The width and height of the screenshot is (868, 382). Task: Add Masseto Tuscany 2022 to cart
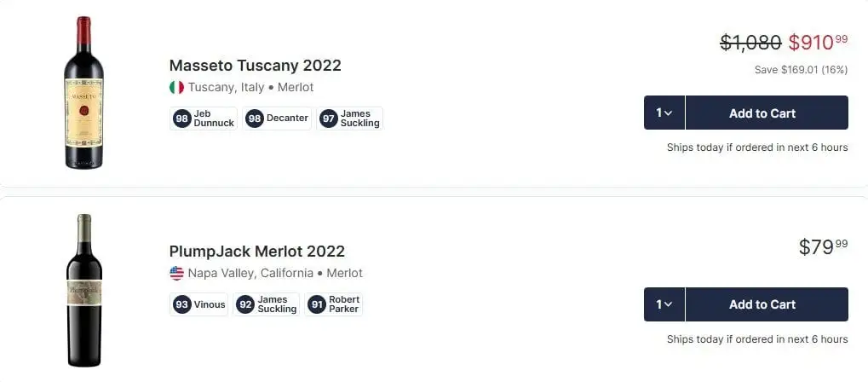[766, 113]
